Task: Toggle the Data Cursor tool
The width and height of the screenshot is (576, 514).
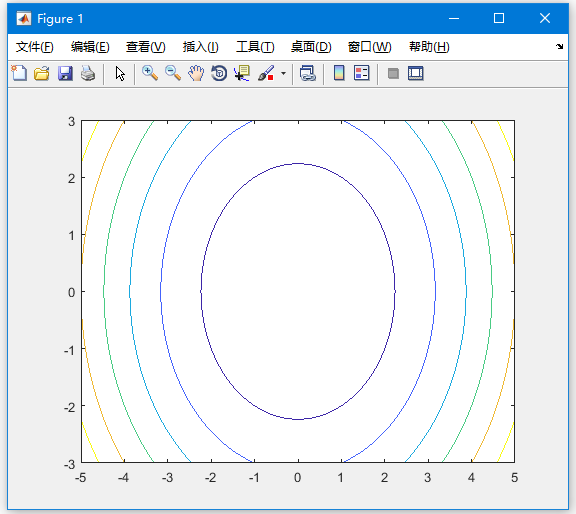Action: (x=242, y=73)
